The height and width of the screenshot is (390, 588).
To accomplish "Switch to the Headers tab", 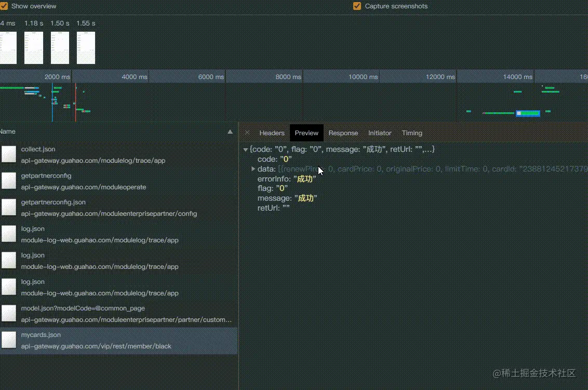I will [x=272, y=133].
